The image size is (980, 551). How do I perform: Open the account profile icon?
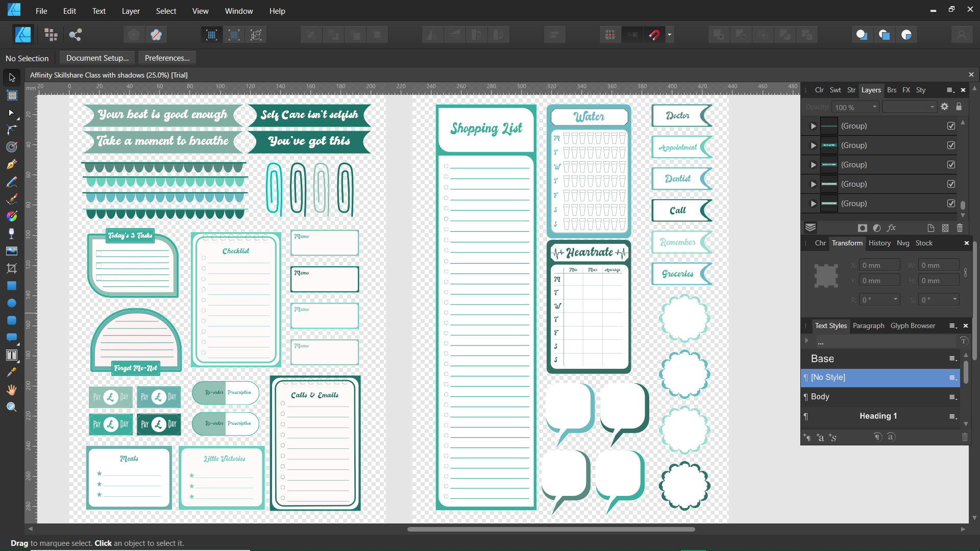[x=961, y=35]
